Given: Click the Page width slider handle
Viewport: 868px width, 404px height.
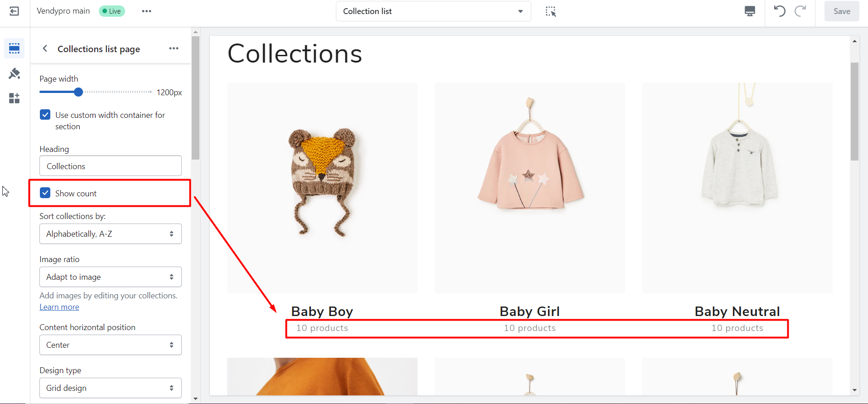Looking at the screenshot, I should click(78, 92).
